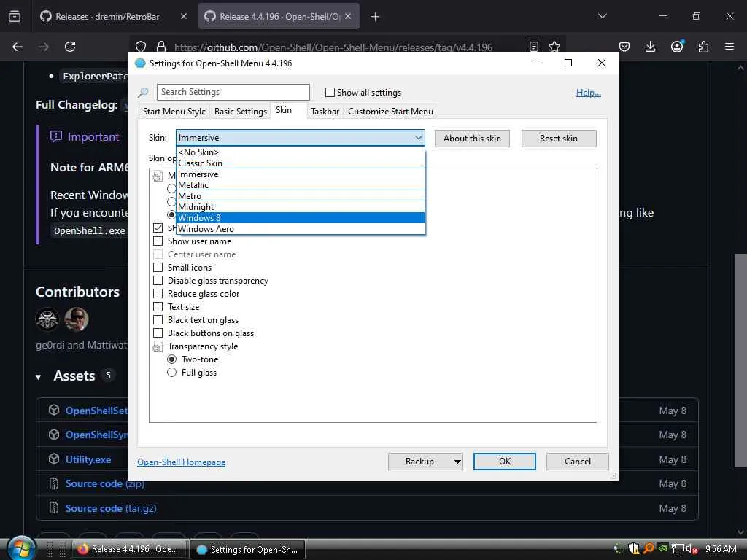The image size is (747, 560).
Task: Toggle Reduce glass color checkbox
Action: pyautogui.click(x=158, y=293)
